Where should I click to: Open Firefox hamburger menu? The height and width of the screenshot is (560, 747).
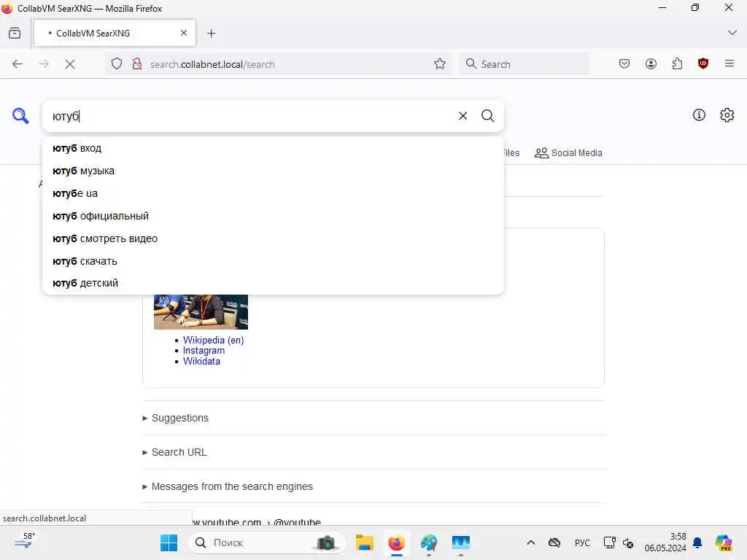tap(729, 63)
